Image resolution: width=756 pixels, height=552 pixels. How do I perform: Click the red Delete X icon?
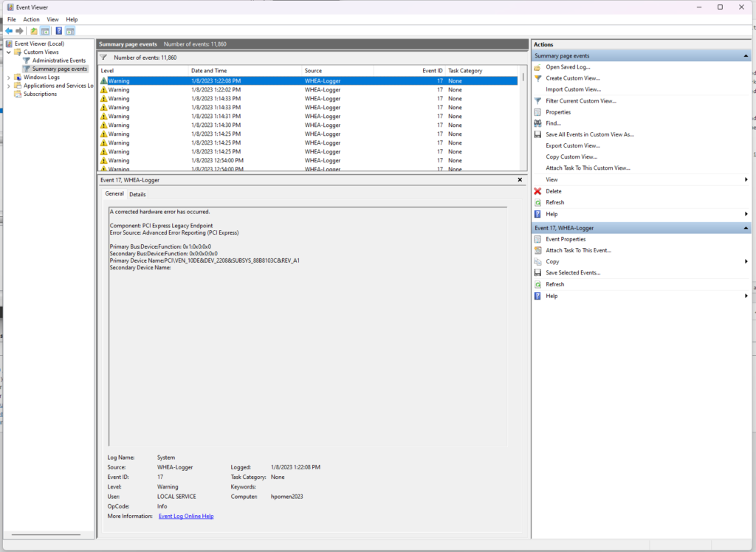click(x=537, y=191)
